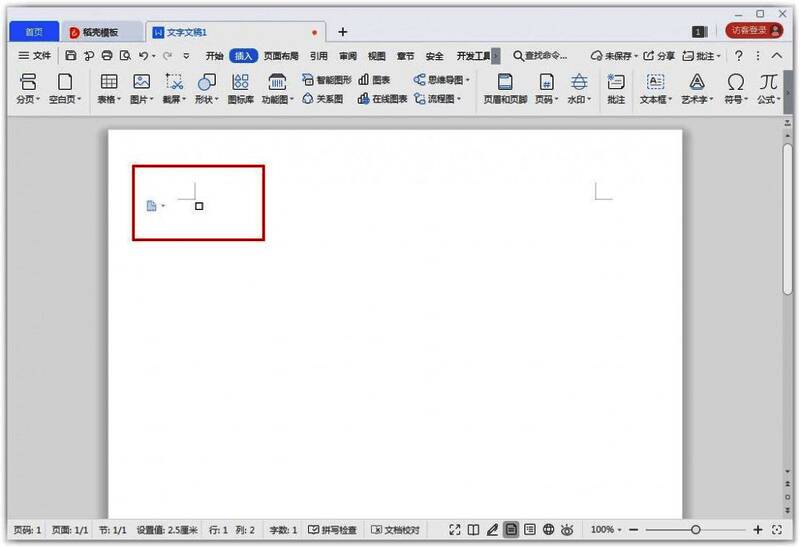This screenshot has height=547, width=800.
Task: Switch to web layout view in status bar
Action: [x=548, y=529]
